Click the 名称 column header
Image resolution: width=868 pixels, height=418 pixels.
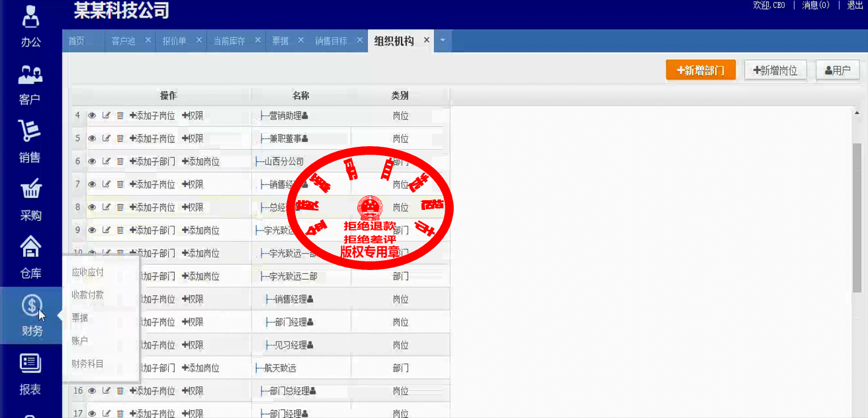(x=301, y=96)
